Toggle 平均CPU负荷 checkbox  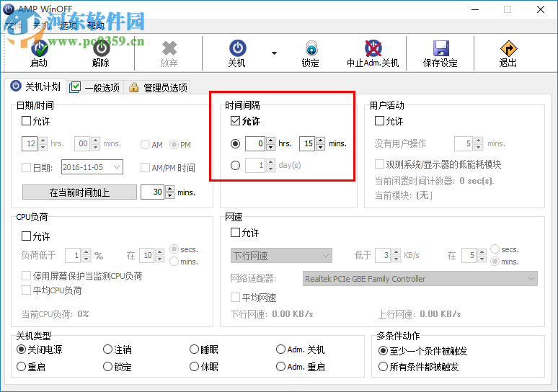tap(26, 290)
